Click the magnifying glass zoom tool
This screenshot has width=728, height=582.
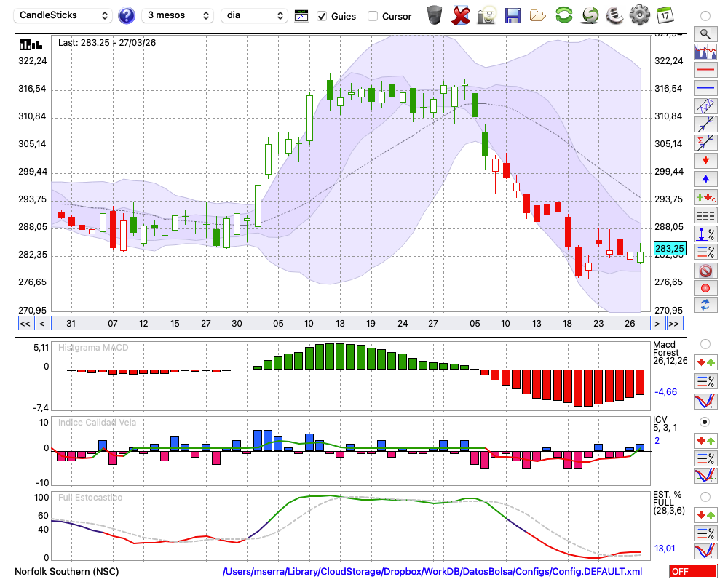[705, 33]
